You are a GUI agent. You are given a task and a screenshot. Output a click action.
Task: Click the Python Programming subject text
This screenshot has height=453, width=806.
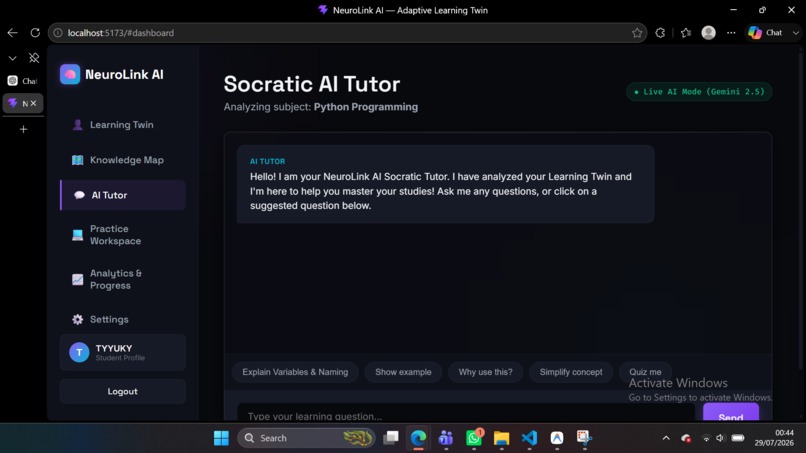[x=366, y=107]
